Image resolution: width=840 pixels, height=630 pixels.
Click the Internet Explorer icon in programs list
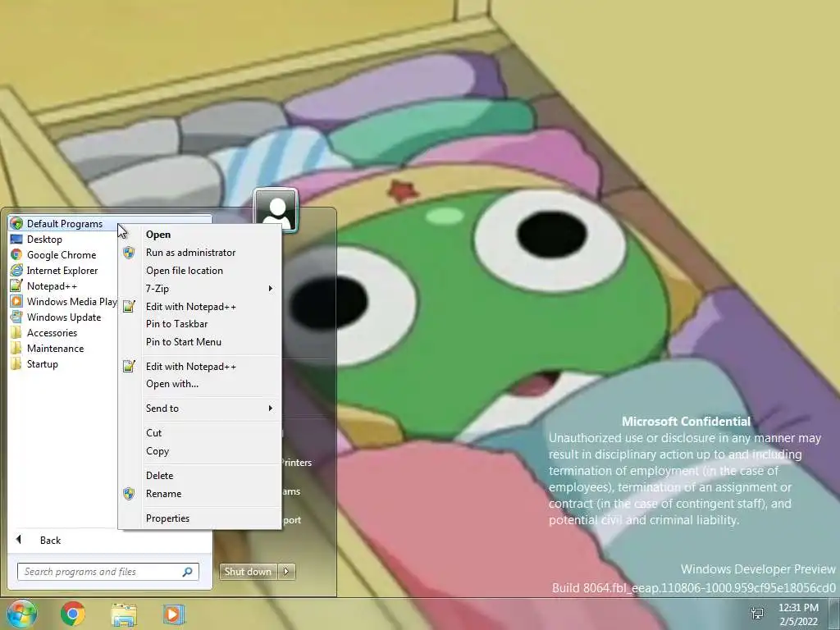(16, 270)
